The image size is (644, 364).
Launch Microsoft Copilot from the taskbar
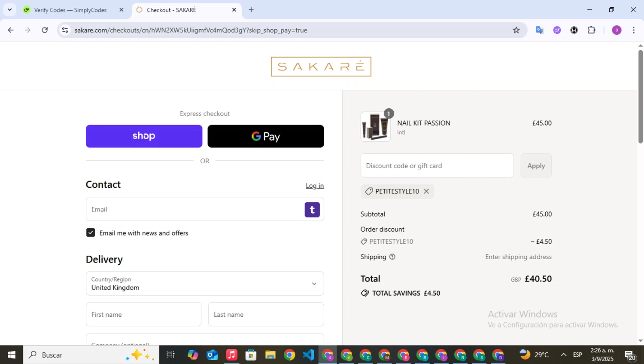[x=193, y=355]
